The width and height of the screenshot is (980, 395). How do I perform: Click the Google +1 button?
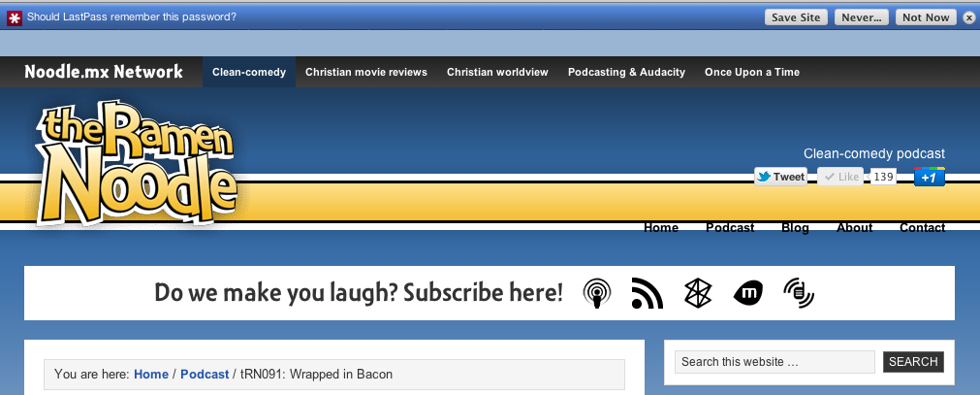(x=929, y=177)
